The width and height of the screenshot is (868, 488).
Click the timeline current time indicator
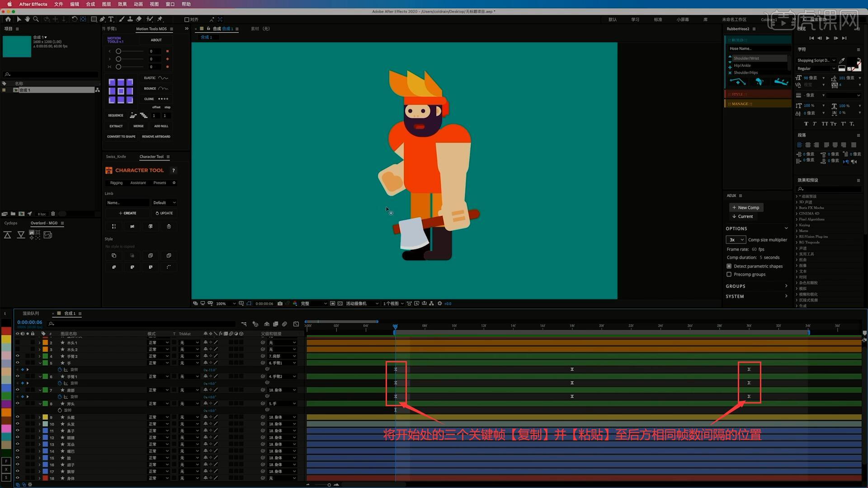pos(395,326)
